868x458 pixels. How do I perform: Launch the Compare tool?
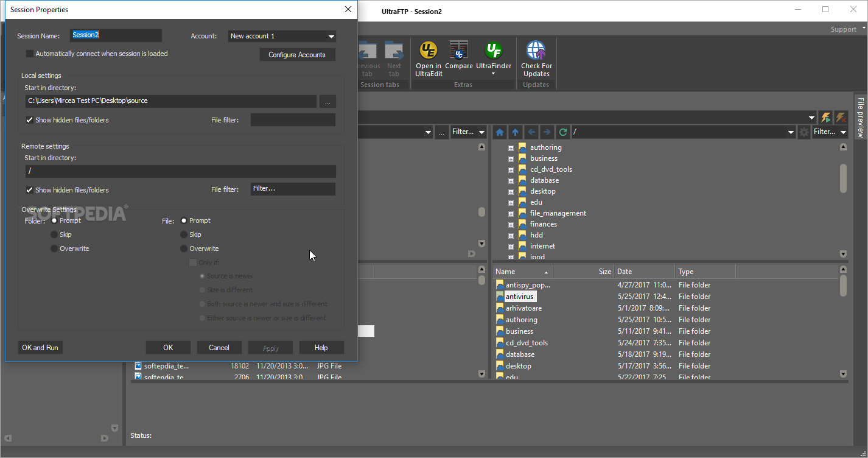(x=459, y=55)
